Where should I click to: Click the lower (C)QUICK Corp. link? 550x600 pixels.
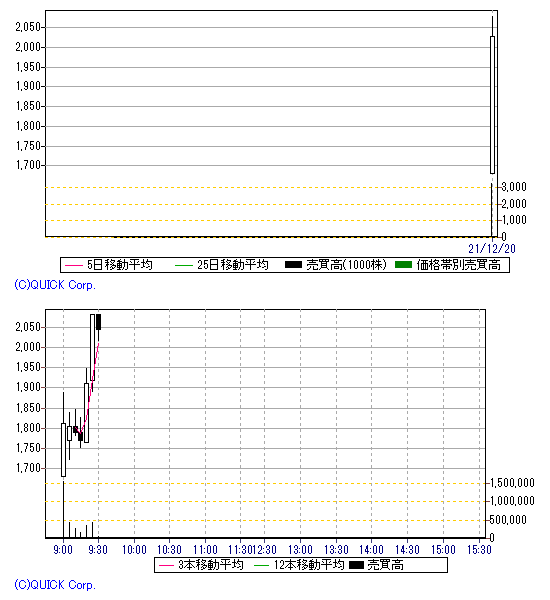click(55, 585)
